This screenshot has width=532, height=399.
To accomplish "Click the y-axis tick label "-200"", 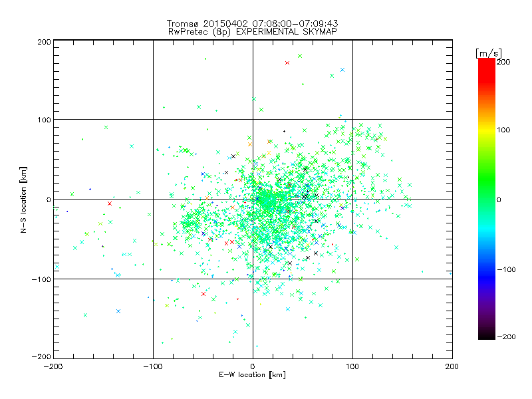I will coord(41,356).
